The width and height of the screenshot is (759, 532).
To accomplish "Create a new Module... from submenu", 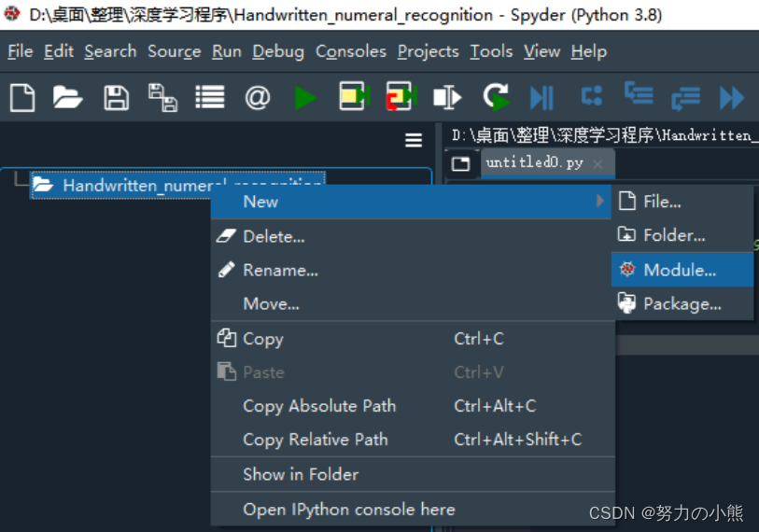I will [x=682, y=270].
